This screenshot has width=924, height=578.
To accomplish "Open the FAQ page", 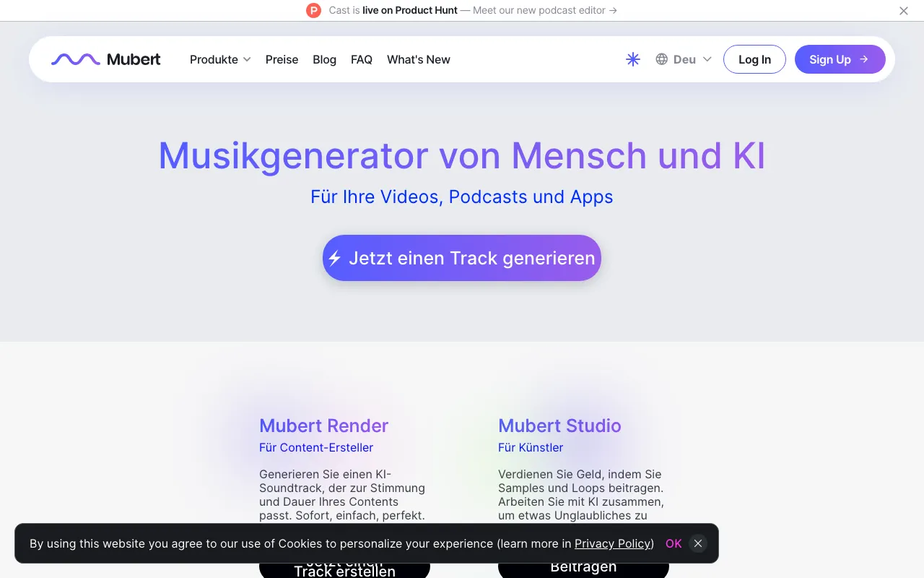I will click(x=362, y=59).
